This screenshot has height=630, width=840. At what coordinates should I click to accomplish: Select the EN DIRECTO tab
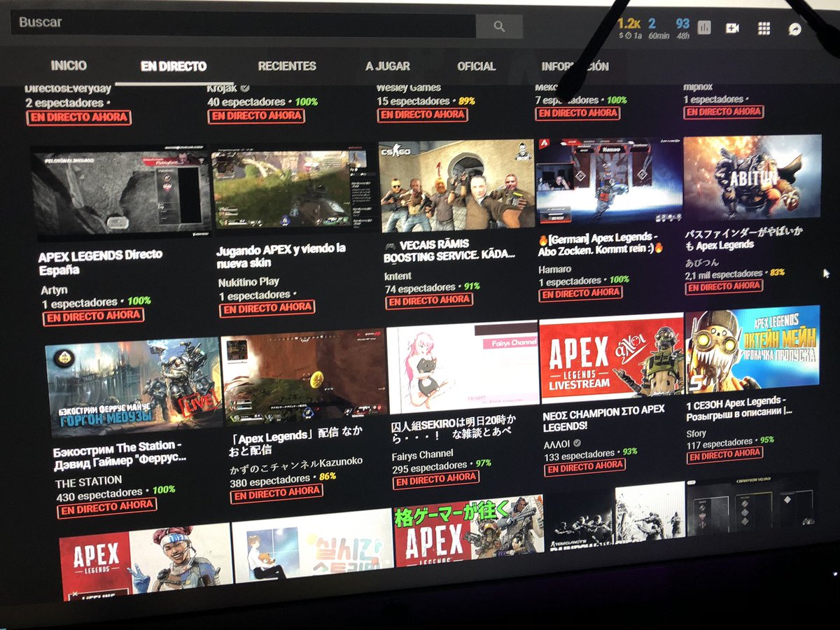pyautogui.click(x=174, y=66)
